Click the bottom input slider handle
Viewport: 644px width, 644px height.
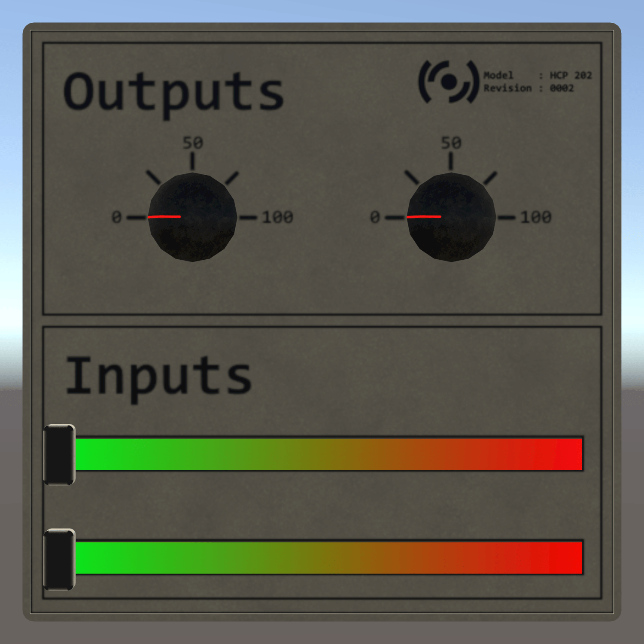pos(60,559)
